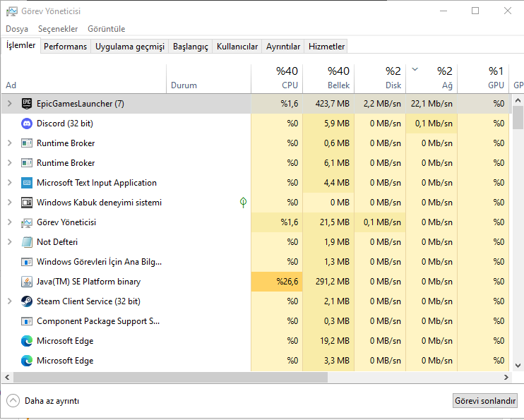Select the Steam Client Service icon
The image size is (524, 420).
[x=27, y=301]
